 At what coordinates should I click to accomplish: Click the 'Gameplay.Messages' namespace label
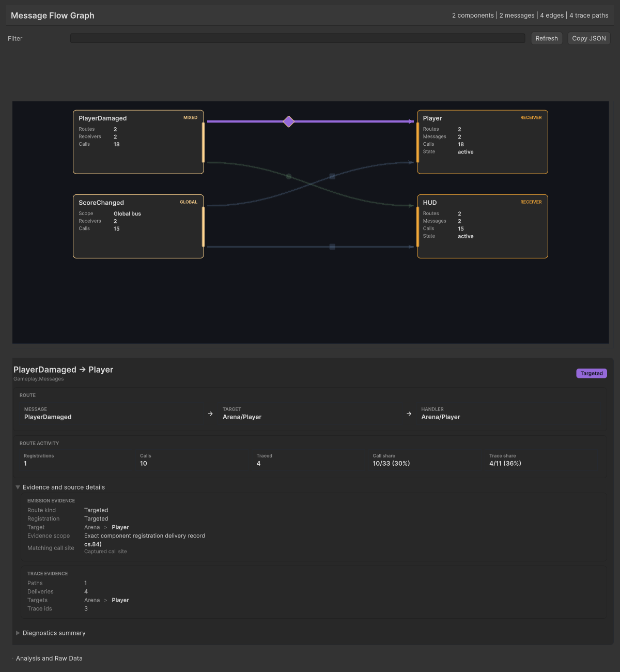coord(39,379)
